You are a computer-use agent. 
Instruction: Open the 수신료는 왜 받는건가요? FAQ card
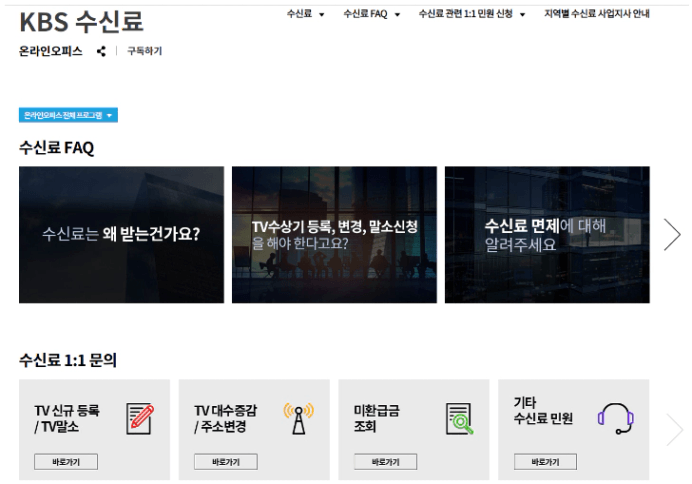(x=121, y=235)
